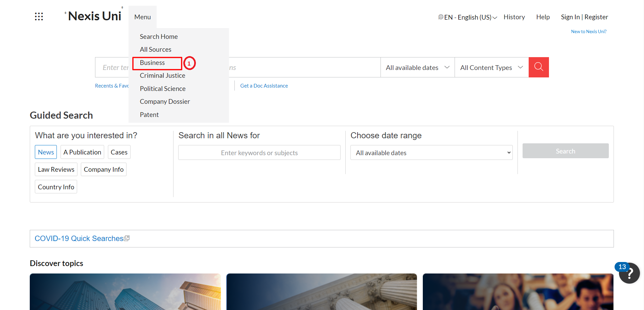Select the News interest option
644x310 pixels.
[46, 152]
